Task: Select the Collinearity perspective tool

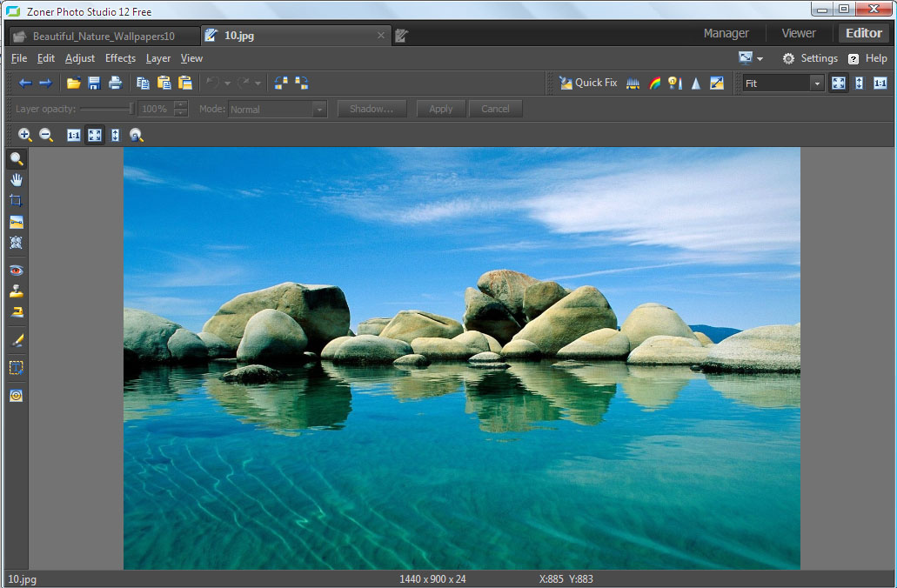Action: (16, 243)
